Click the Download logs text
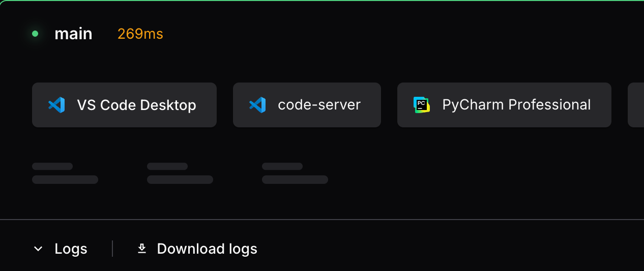This screenshot has width=644, height=271. [x=207, y=249]
